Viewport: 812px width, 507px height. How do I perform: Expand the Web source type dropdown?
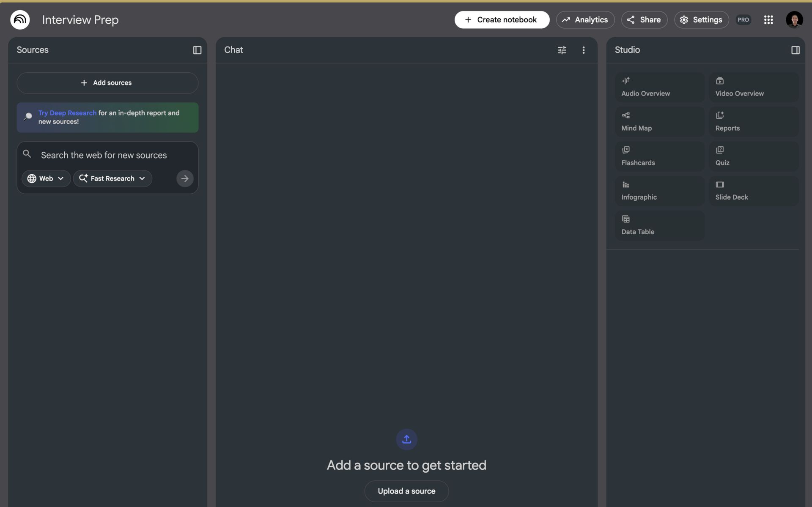[46, 178]
